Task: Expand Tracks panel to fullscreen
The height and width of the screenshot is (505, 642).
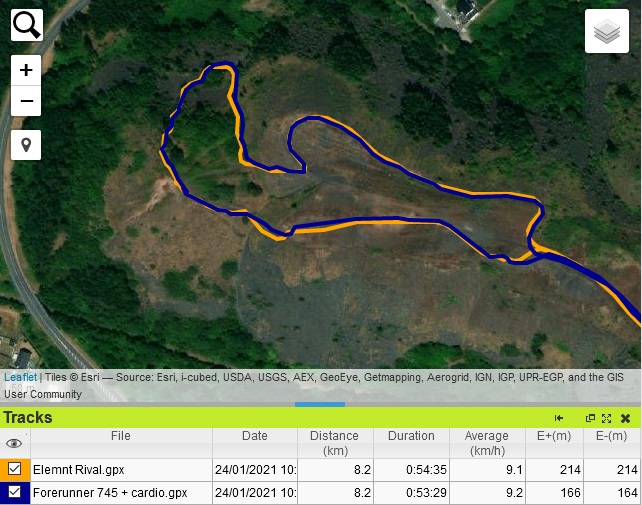Action: coord(606,418)
